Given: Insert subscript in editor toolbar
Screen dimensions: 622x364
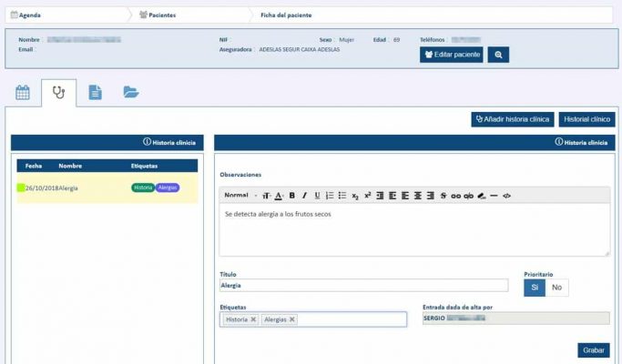Looking at the screenshot, I should (x=355, y=196).
